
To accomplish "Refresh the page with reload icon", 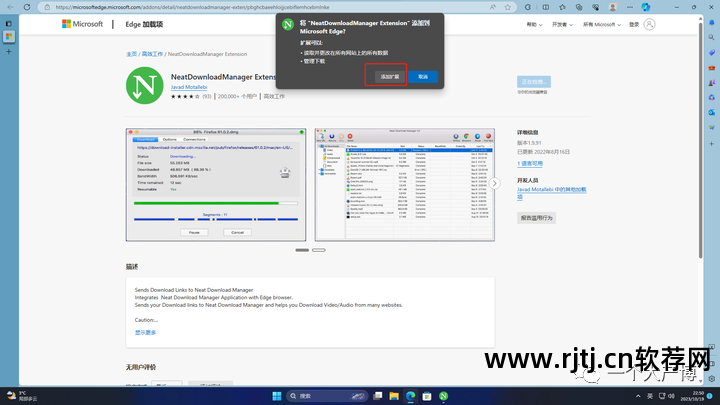I will 27,7.
